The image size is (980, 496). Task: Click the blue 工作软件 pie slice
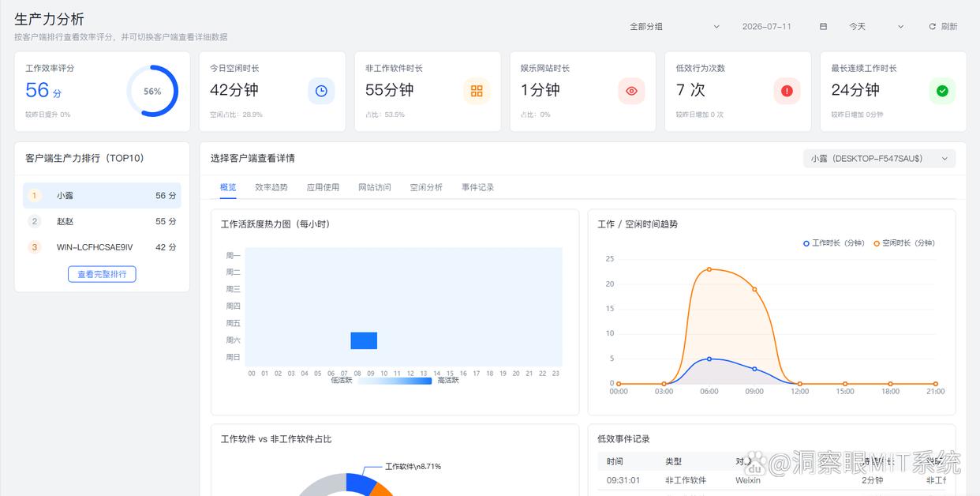pos(359,483)
